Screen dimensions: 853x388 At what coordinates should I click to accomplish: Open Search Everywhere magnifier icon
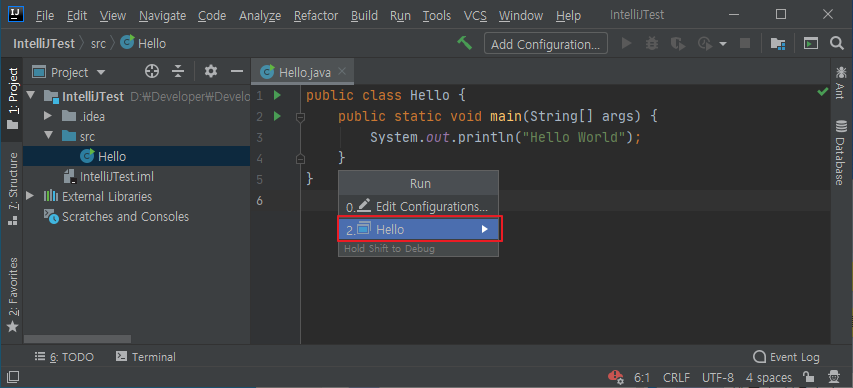837,43
